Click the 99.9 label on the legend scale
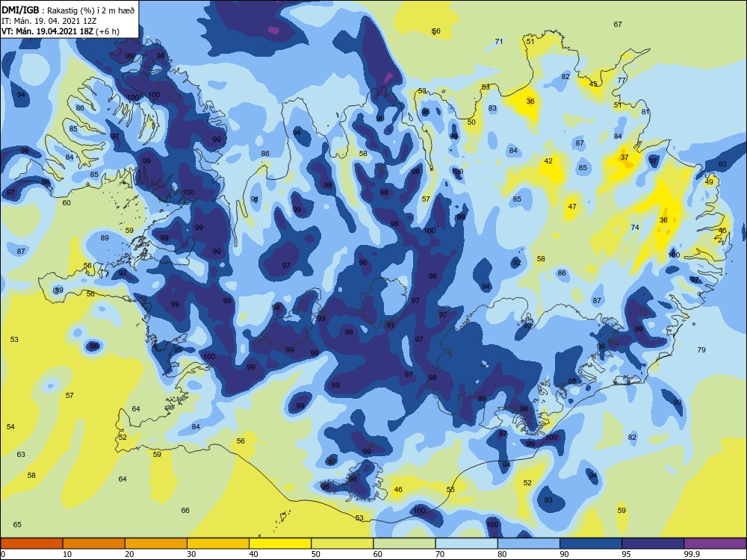Screen dimensions: 747x560 coord(692,554)
